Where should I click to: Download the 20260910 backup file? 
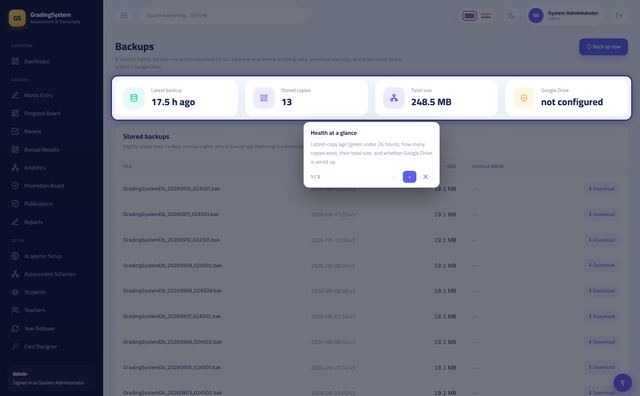pyautogui.click(x=602, y=240)
